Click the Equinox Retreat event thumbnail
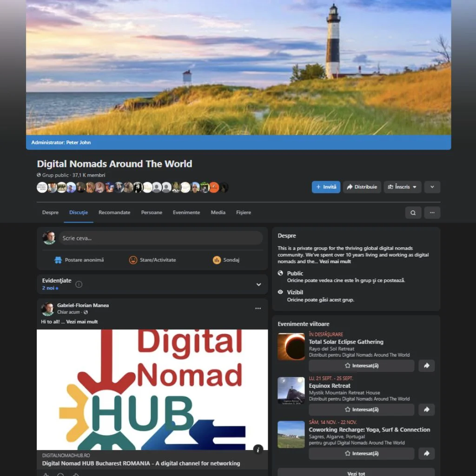The height and width of the screenshot is (476, 476). [x=291, y=390]
